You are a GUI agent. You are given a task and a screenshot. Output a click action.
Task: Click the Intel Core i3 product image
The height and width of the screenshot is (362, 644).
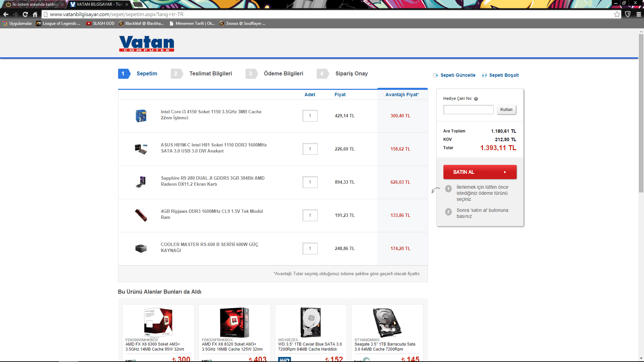pos(141,116)
